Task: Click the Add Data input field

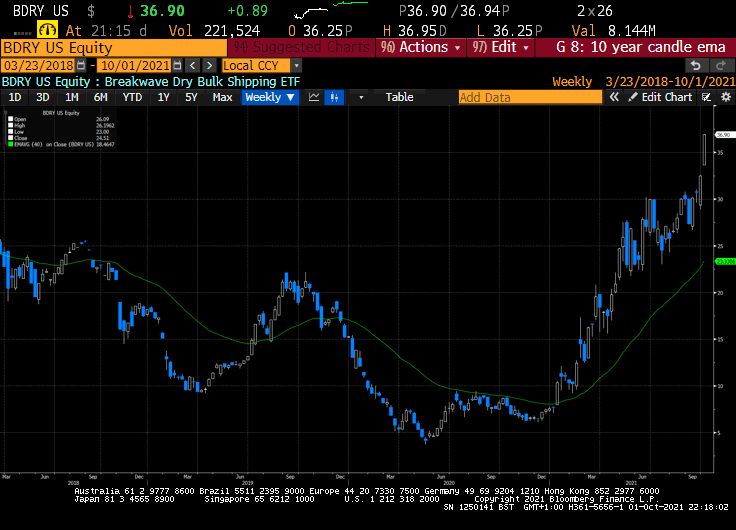Action: point(530,97)
